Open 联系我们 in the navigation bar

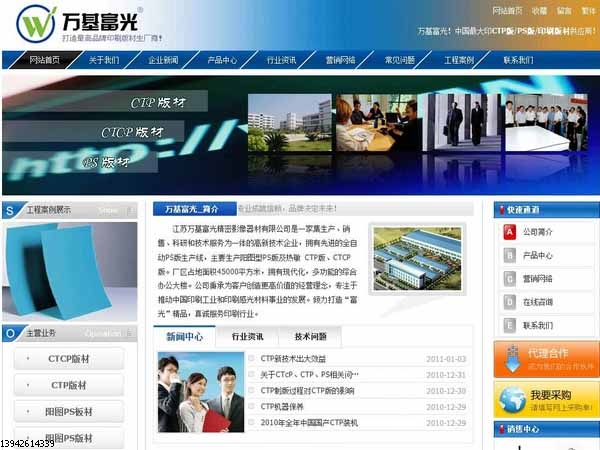pos(518,60)
